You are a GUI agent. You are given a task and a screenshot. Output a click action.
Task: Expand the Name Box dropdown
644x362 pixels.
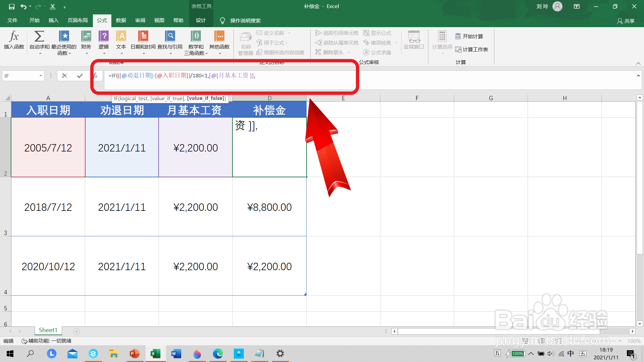[41, 76]
